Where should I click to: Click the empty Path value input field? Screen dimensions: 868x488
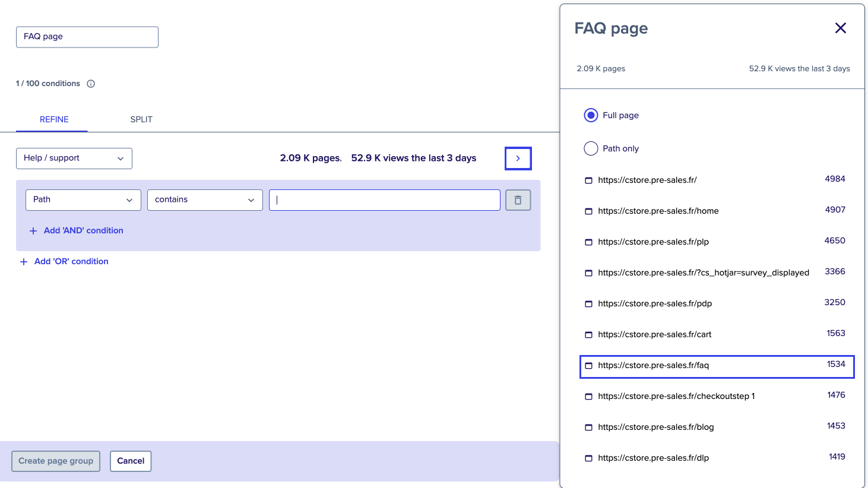click(384, 199)
